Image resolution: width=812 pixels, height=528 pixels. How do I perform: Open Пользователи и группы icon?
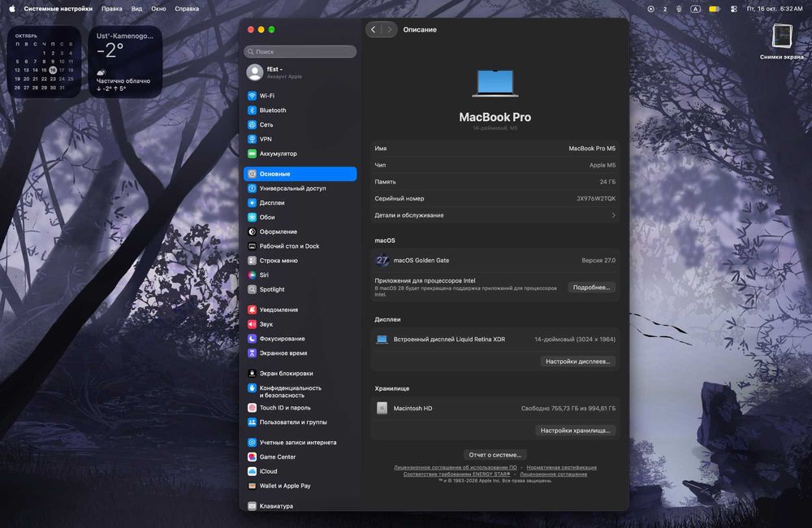252,422
